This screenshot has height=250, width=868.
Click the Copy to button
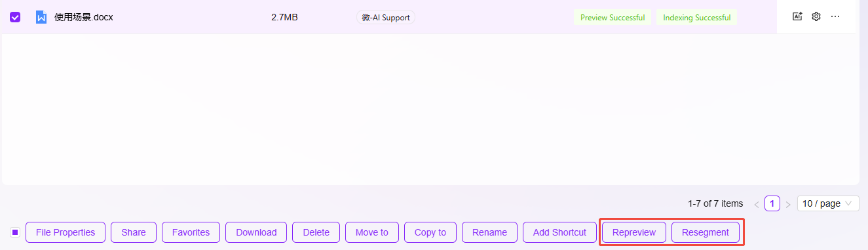point(430,232)
